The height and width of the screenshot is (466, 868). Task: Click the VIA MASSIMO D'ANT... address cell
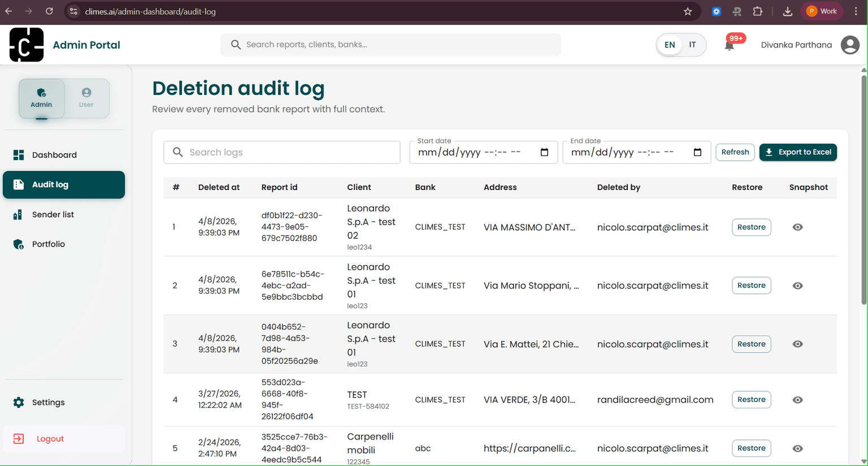point(530,227)
